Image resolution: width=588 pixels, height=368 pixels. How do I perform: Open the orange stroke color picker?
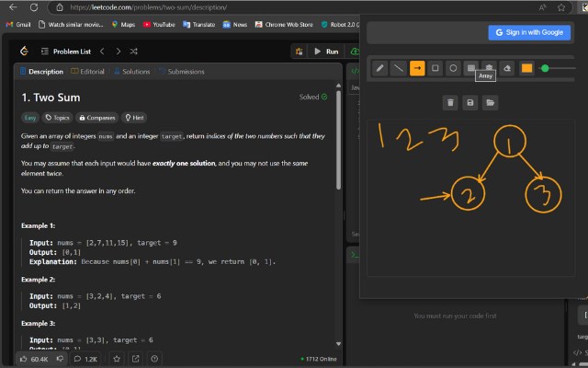coord(526,68)
